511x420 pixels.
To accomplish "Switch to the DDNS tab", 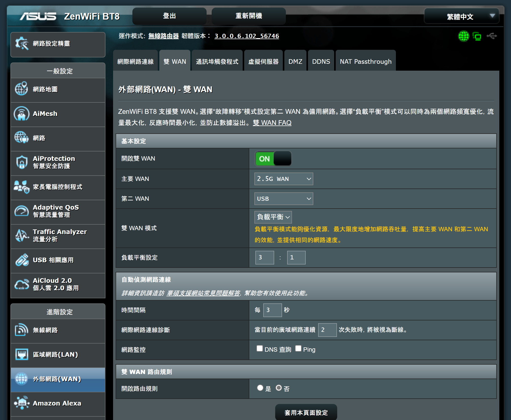I will click(x=321, y=61).
